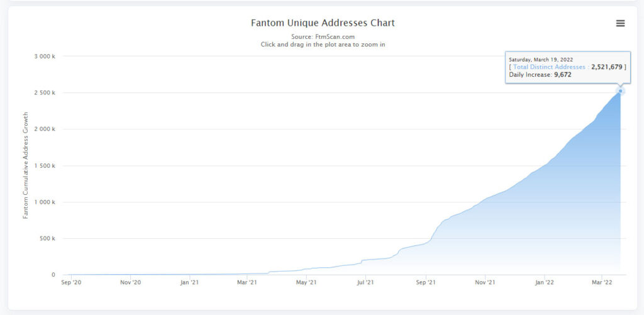Image resolution: width=644 pixels, height=315 pixels.
Task: Click the 'Mar '22' x-axis label
Action: click(601, 282)
